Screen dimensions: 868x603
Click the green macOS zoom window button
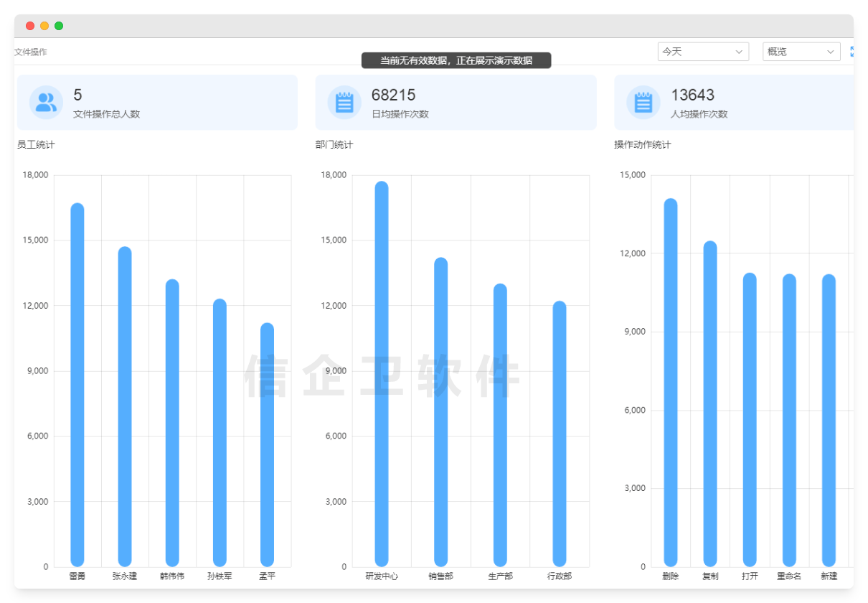pos(59,26)
